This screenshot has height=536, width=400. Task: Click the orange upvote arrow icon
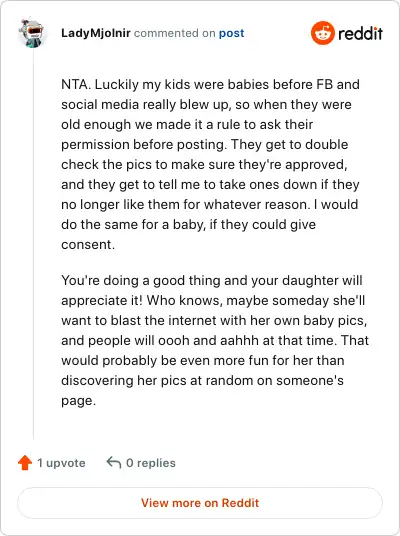[25, 463]
